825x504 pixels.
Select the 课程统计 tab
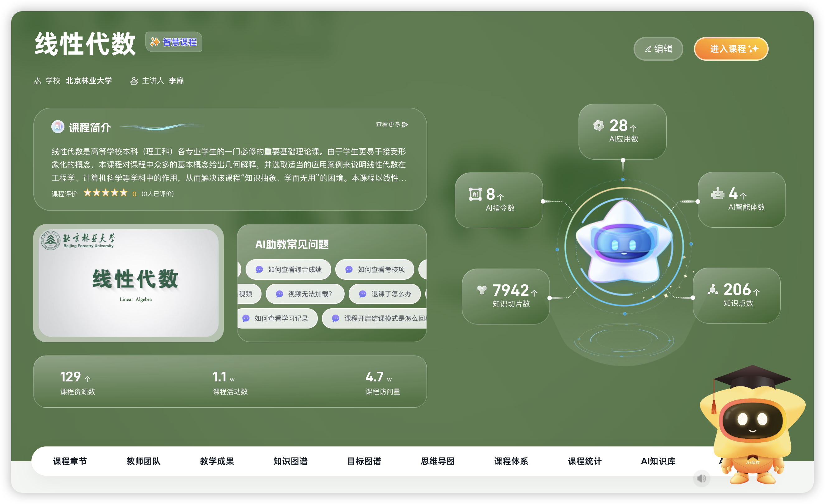tap(585, 461)
